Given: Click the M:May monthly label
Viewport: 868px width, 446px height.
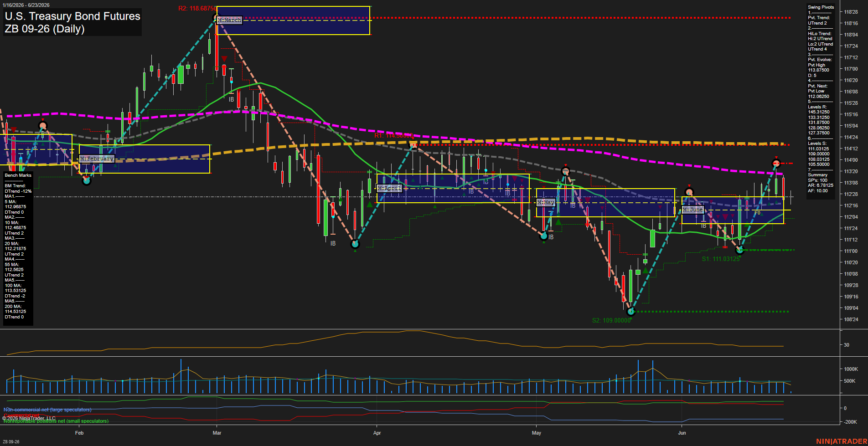Looking at the screenshot, I should (x=546, y=202).
